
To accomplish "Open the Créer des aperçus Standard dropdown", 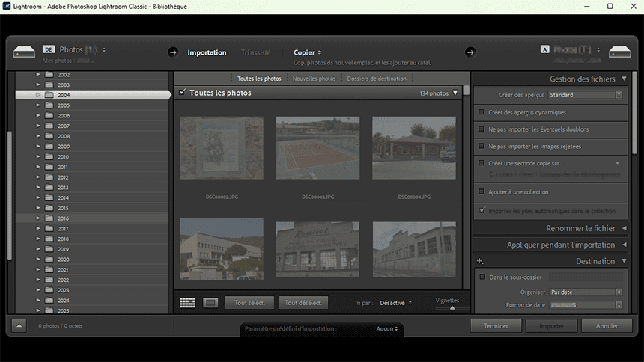I will (586, 95).
